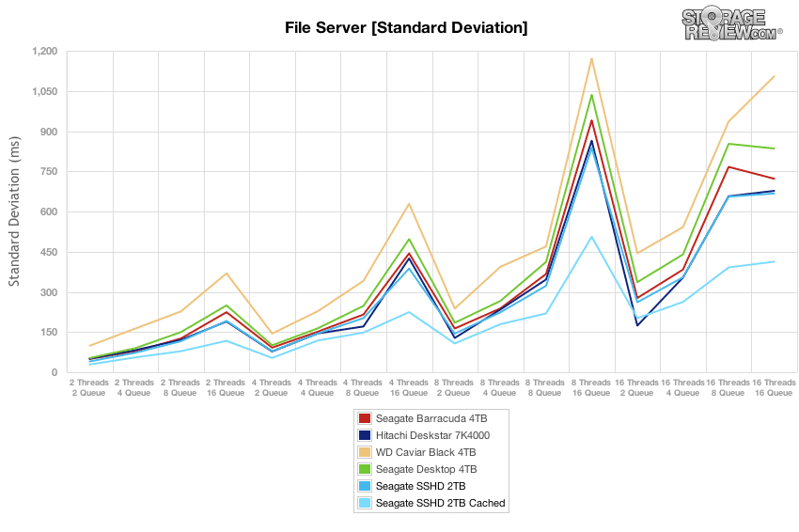Click the '4 Threads 4 Queue' x-axis label
The image size is (799, 532).
pyautogui.click(x=317, y=388)
